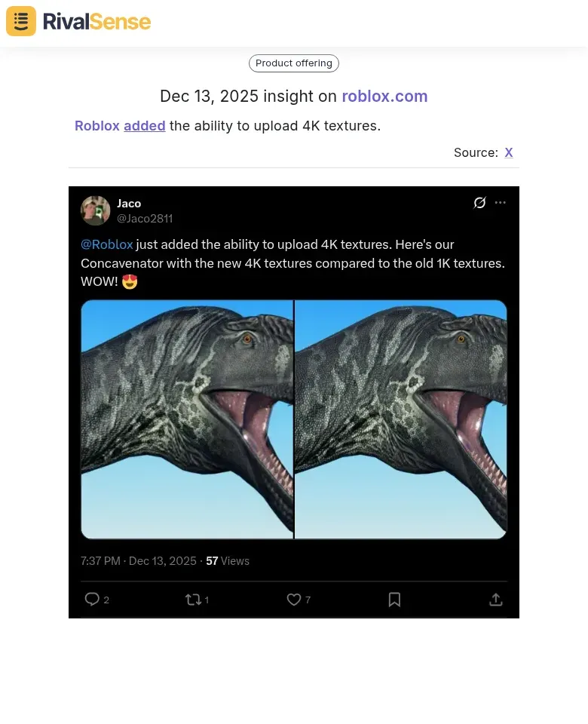Click the share upload icon
This screenshot has height=724, width=588.
coord(496,600)
